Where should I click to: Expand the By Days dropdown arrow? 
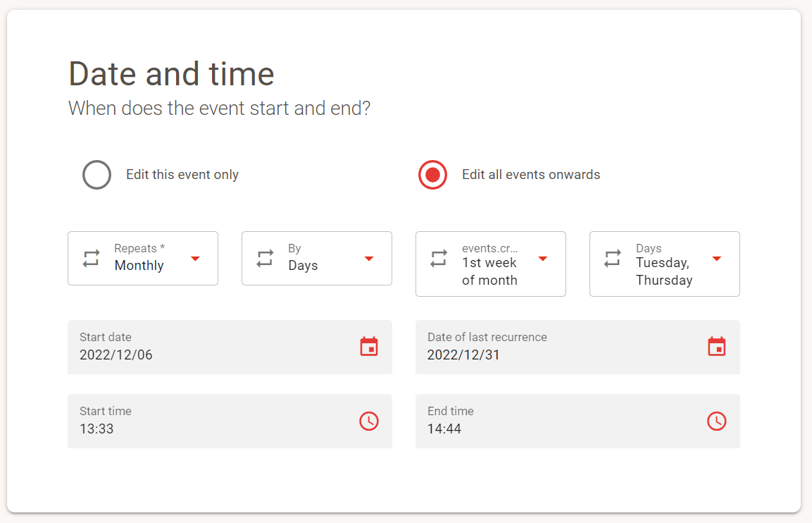click(x=369, y=259)
